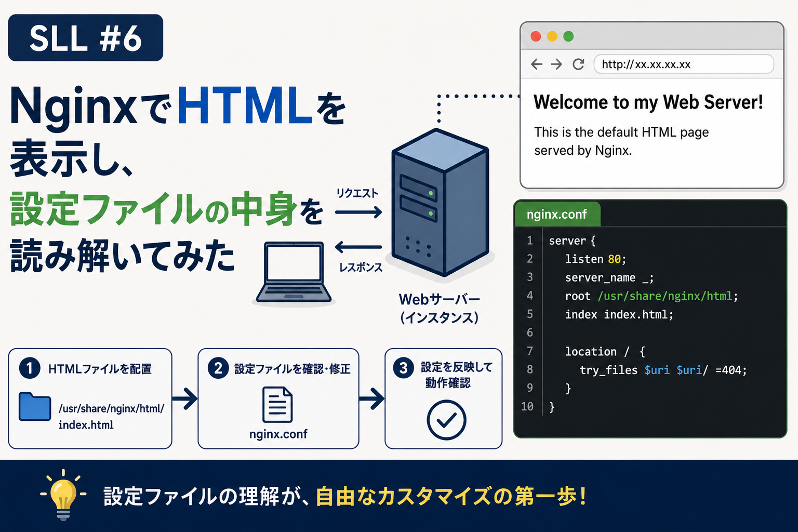Click the browser forward arrow

click(x=556, y=64)
